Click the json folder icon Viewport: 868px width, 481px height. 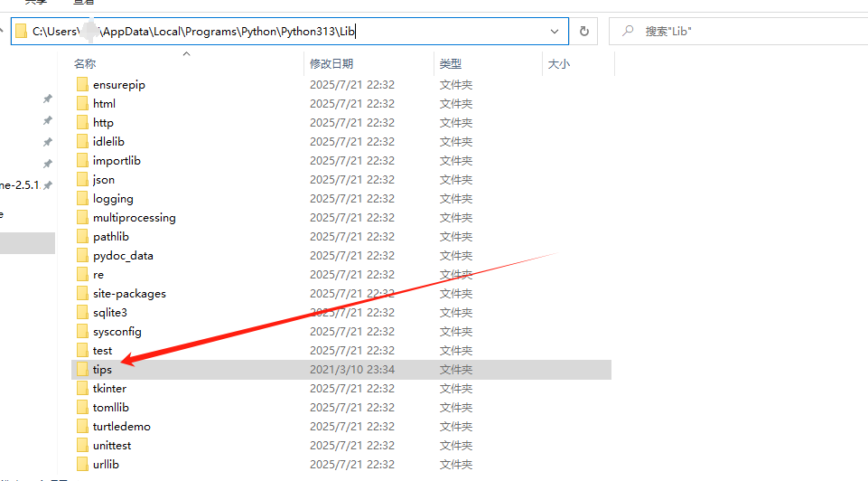pyautogui.click(x=82, y=180)
